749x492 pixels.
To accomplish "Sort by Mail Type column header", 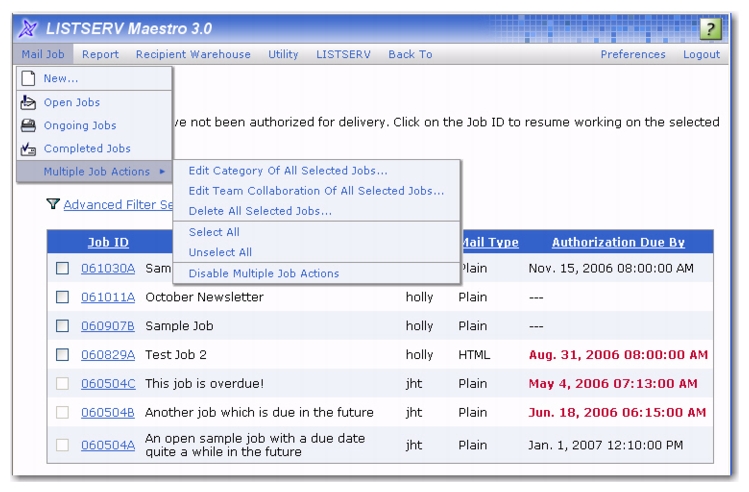I will [x=491, y=242].
